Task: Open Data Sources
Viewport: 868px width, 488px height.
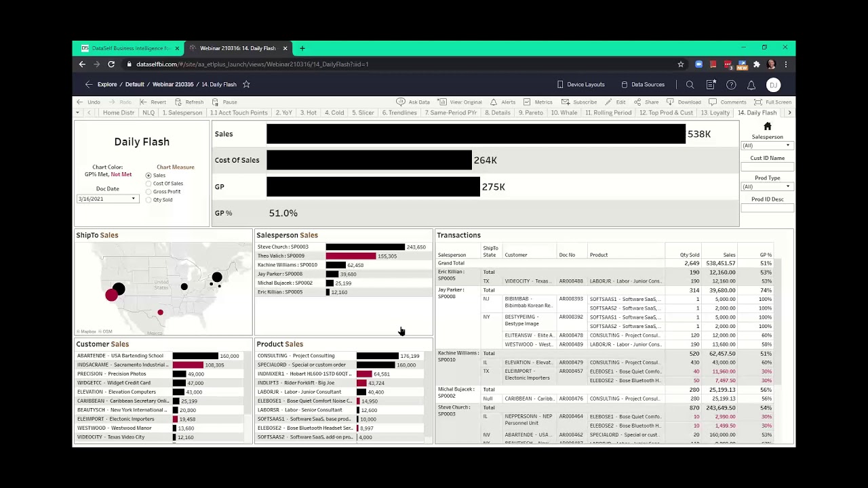Action: (x=643, y=85)
